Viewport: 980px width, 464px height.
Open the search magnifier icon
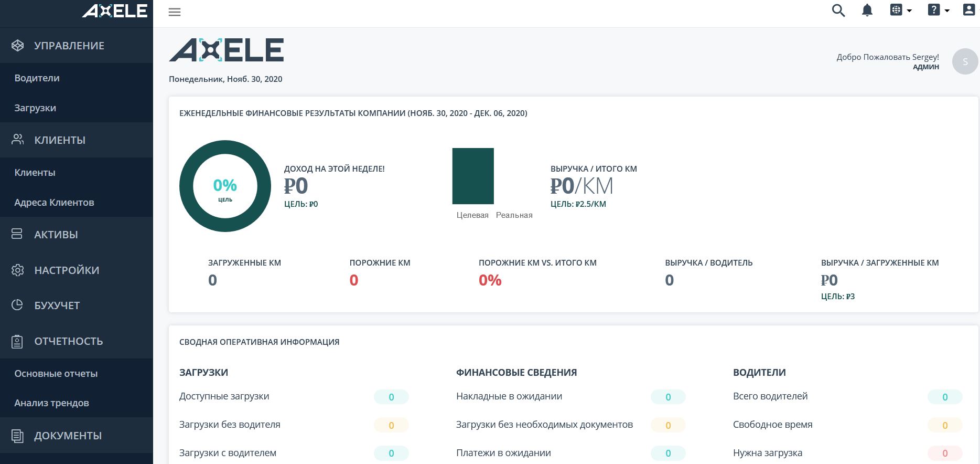[x=838, y=10]
